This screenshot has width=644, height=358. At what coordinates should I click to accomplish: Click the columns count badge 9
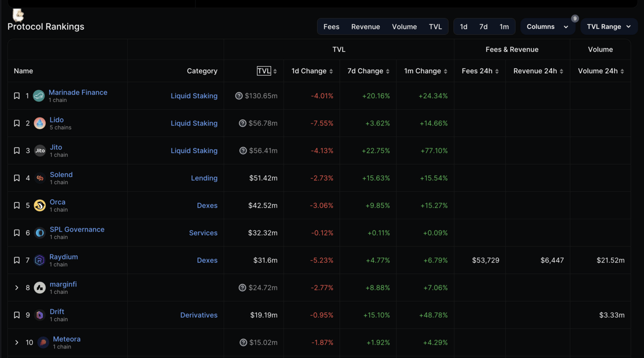(x=575, y=18)
